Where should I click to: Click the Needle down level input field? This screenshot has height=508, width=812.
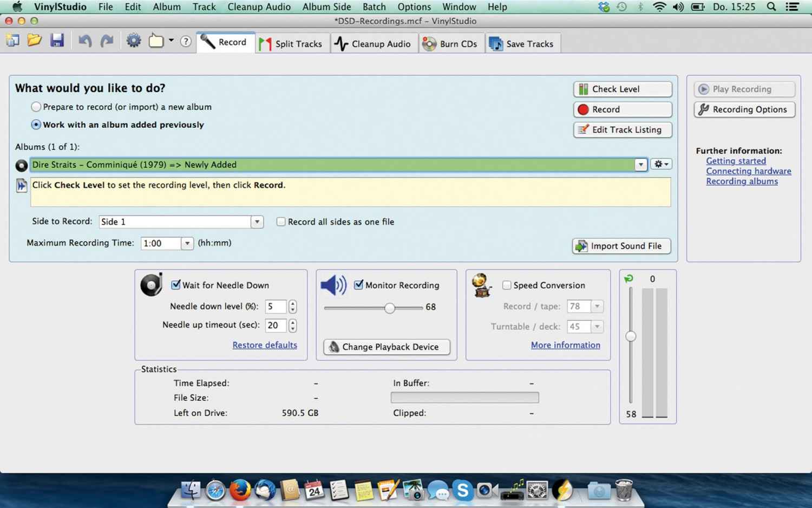pyautogui.click(x=276, y=307)
